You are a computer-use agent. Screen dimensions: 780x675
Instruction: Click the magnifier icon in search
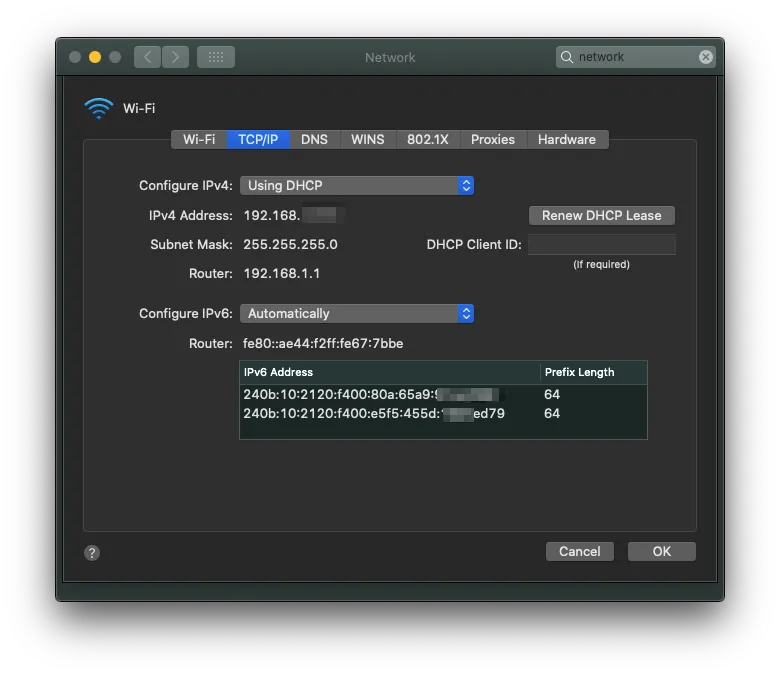tap(568, 57)
